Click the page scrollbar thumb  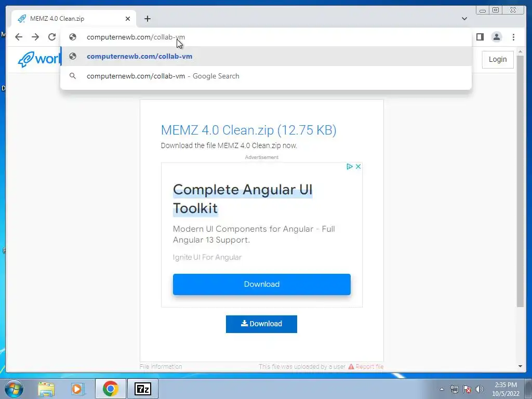click(x=520, y=181)
